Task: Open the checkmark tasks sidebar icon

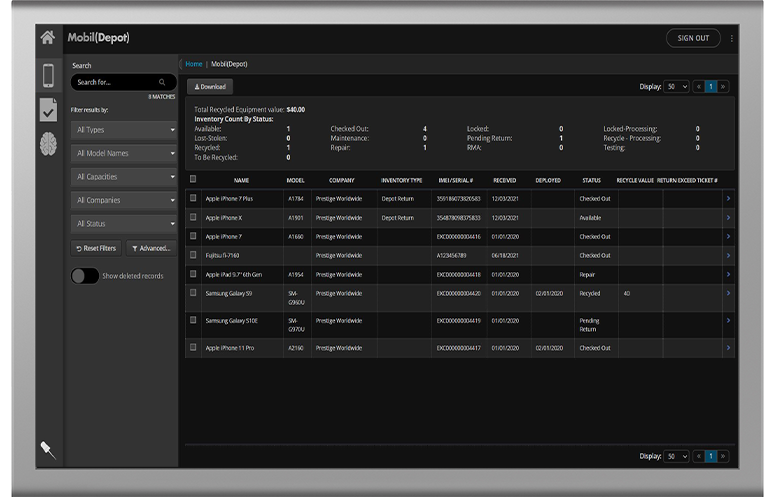Action: 48,110
